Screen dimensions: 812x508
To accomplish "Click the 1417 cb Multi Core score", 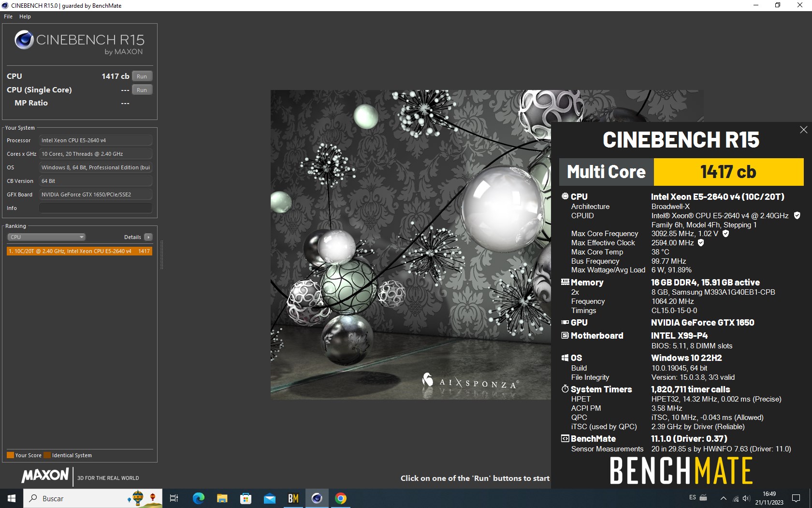I will click(x=728, y=172).
